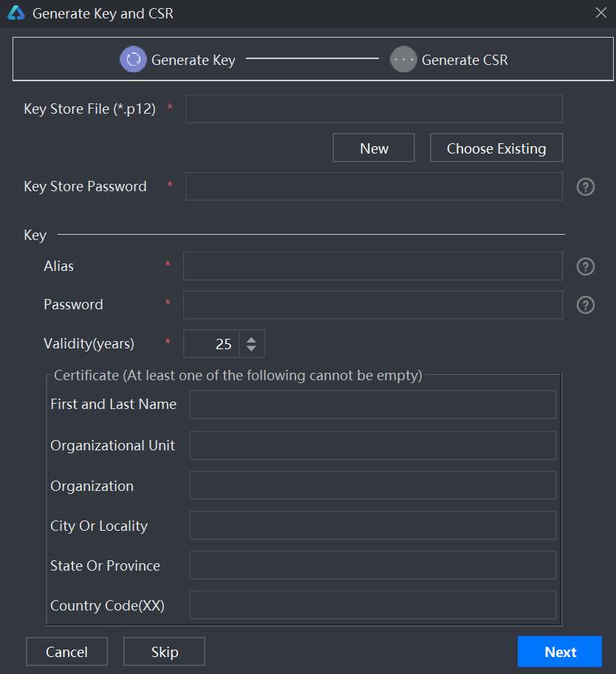
Task: Click the Organization input field
Action: (373, 485)
